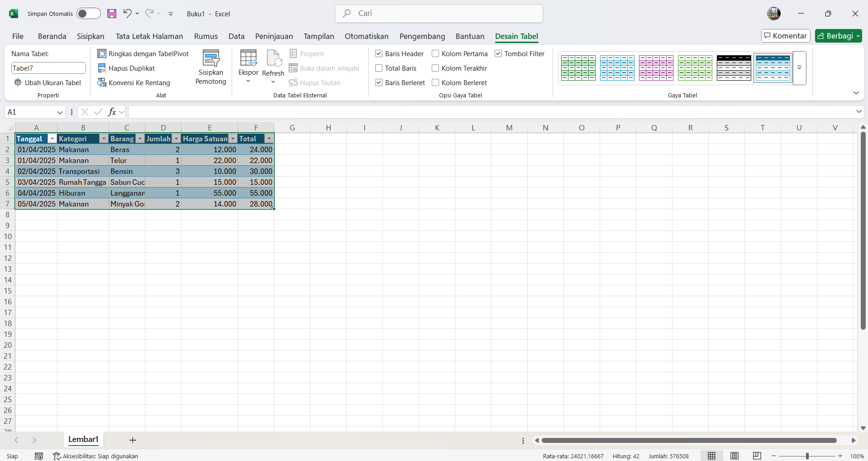Open the Name Box dropdown arrow
The width and height of the screenshot is (868, 461).
(60, 112)
